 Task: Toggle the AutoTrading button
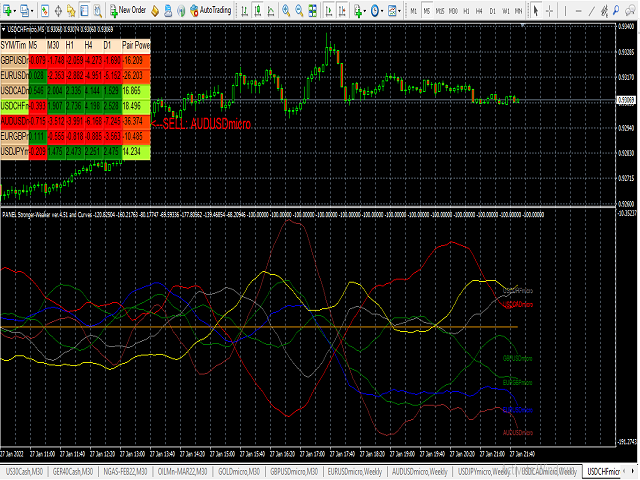coord(211,11)
